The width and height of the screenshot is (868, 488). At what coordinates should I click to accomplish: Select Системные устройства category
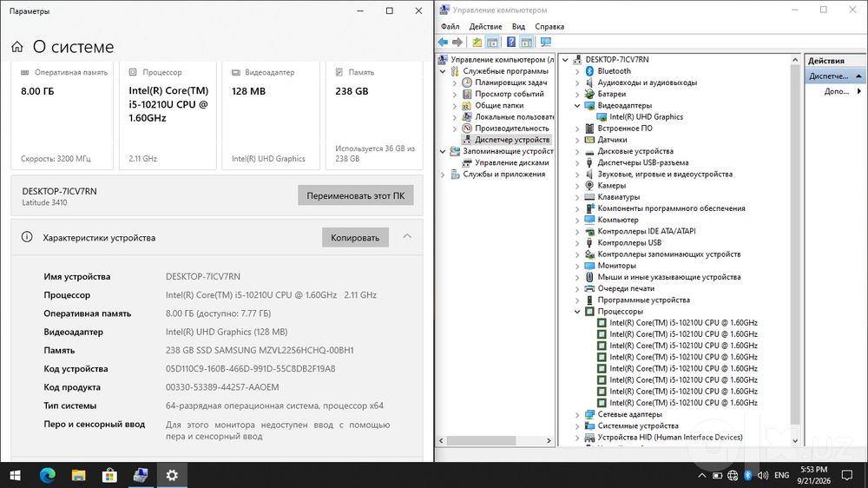tap(638, 426)
